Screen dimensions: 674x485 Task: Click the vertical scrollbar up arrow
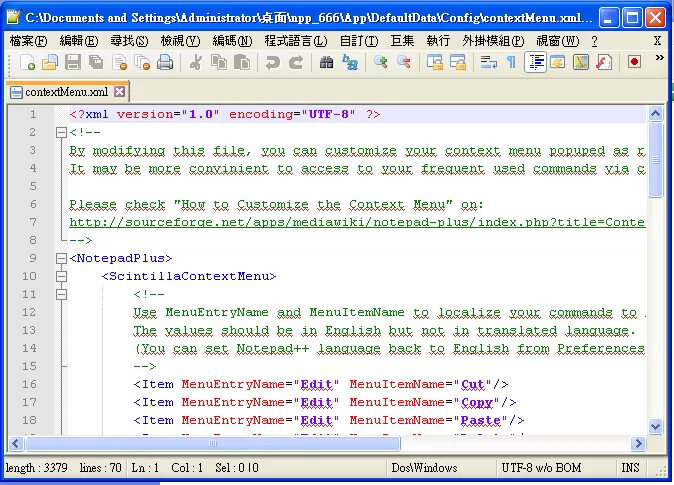click(x=655, y=114)
